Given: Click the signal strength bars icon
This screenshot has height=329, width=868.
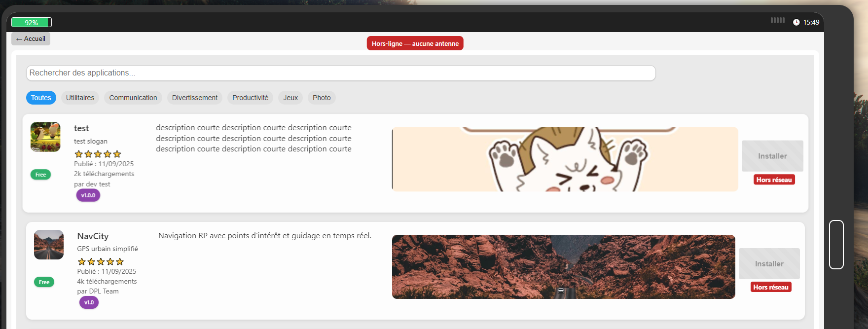Looking at the screenshot, I should (777, 20).
